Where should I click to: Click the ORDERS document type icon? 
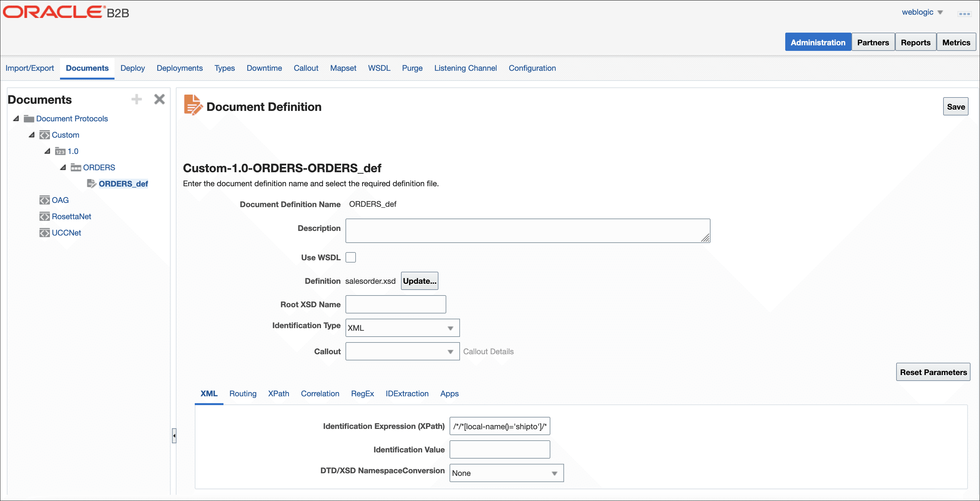tap(76, 167)
